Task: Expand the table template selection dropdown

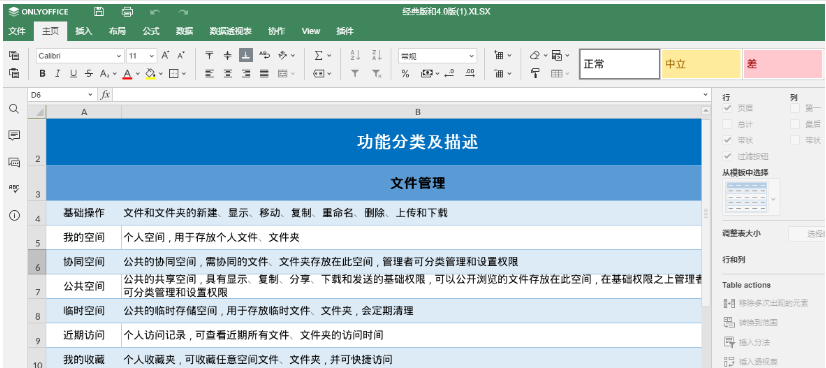Action: pos(773,199)
